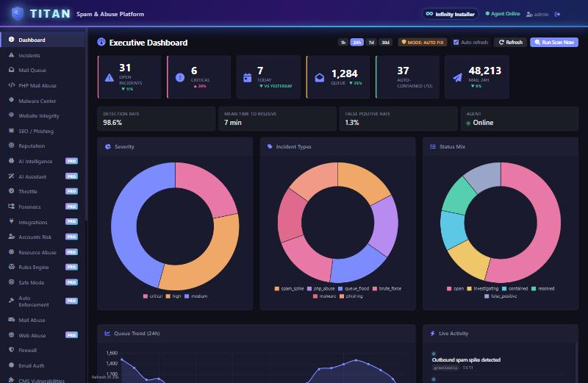This screenshot has width=588, height=383.
Task: Open the AI Assistant wand icon
Action: click(x=11, y=176)
